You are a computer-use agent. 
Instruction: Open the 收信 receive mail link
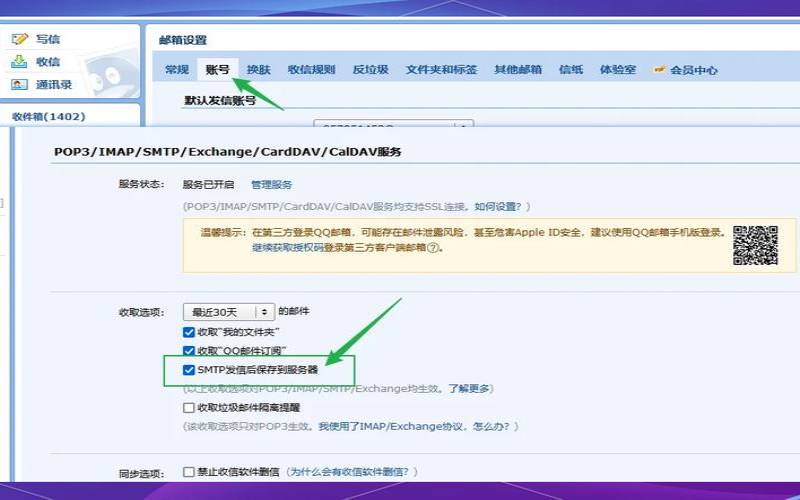tap(48, 62)
